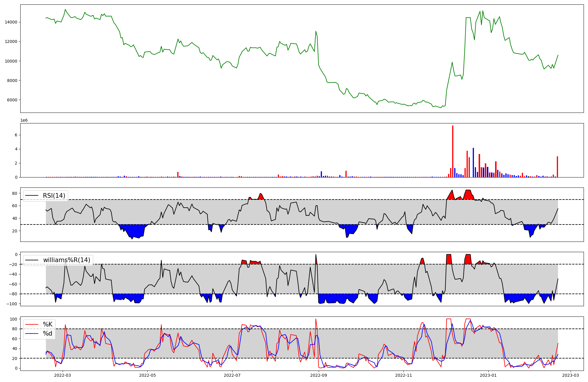
Task: Click the tallest red volume bar
Action: click(453, 151)
